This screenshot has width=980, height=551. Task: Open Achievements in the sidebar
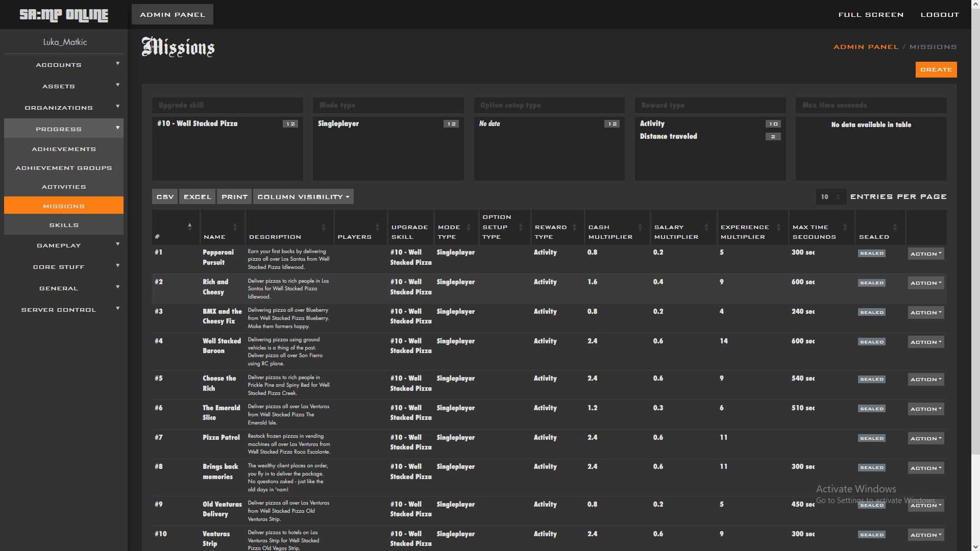click(x=63, y=149)
